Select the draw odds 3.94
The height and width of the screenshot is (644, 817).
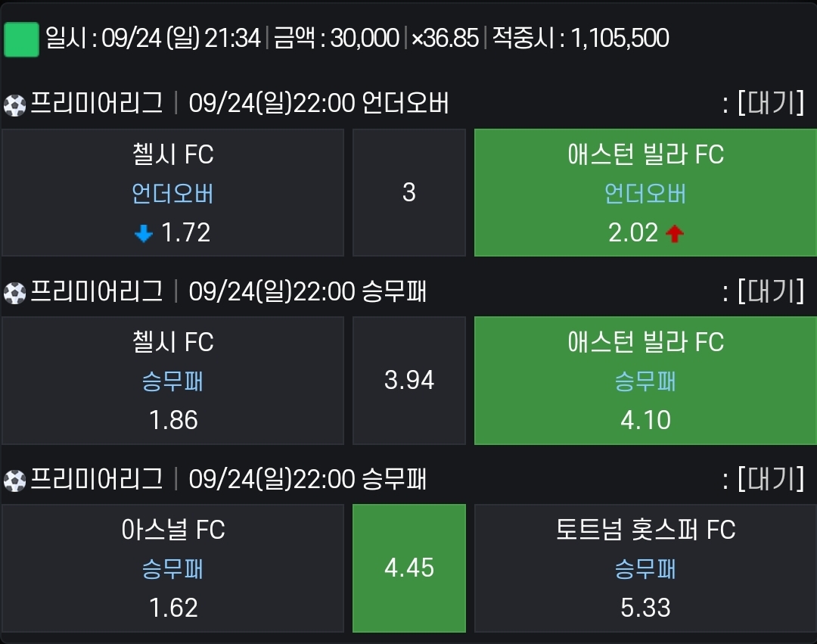click(x=409, y=381)
